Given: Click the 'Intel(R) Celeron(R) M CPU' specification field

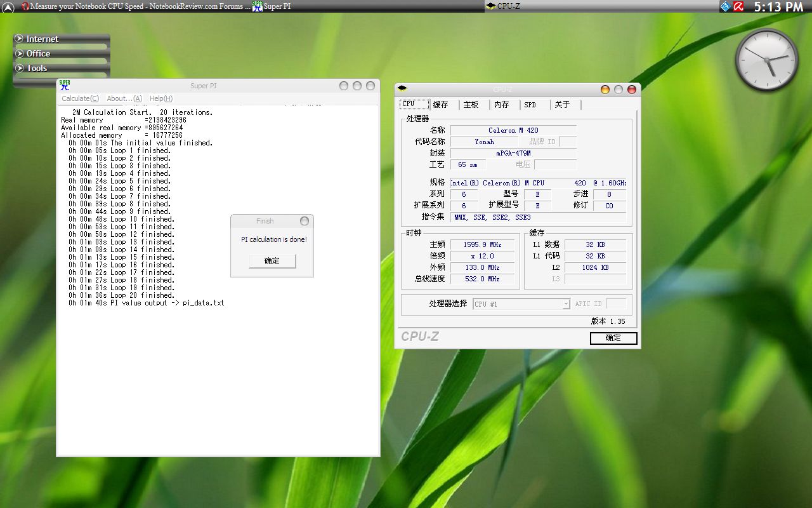Looking at the screenshot, I should point(539,183).
